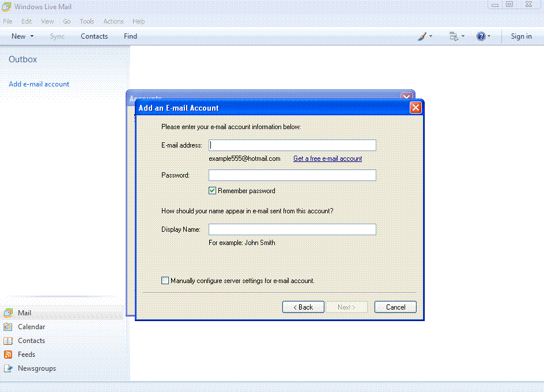Expand the paintbrush icon dropdown arrow

(x=431, y=36)
